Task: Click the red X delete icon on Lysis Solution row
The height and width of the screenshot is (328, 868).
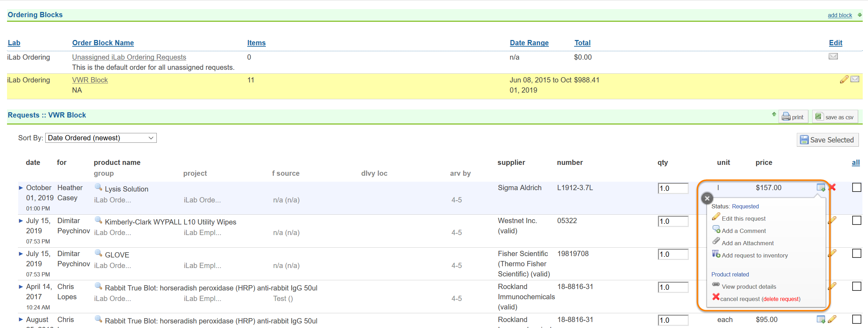Action: click(832, 188)
